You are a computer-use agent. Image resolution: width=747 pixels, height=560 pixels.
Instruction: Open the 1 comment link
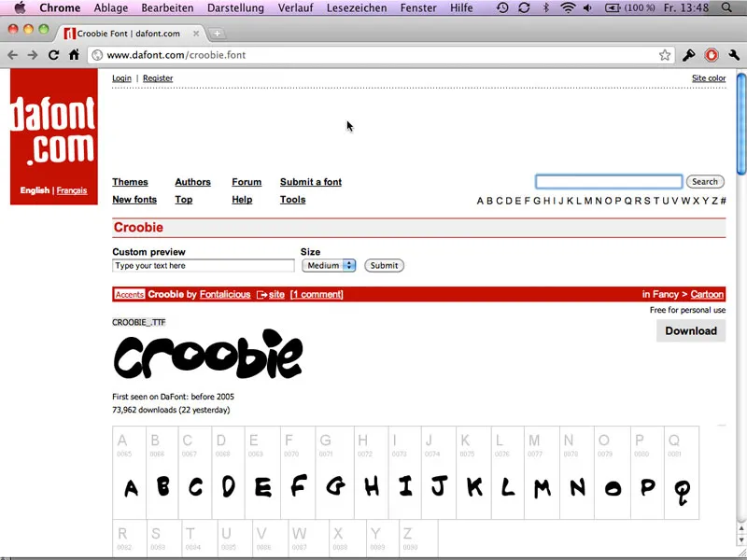pos(317,295)
